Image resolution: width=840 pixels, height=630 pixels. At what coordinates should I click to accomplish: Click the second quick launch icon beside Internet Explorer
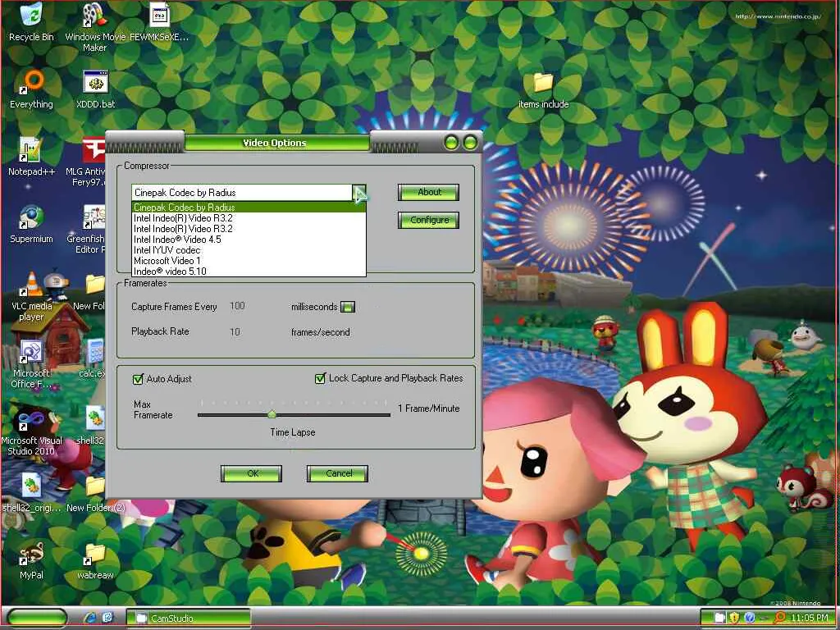(107, 618)
